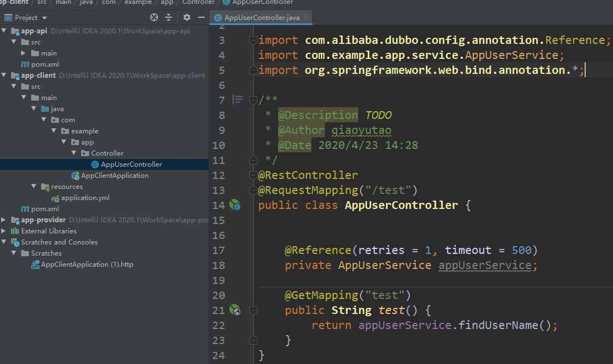Click the java breadcrumb item
Viewport: 613px width, 364px height.
pos(86,2)
